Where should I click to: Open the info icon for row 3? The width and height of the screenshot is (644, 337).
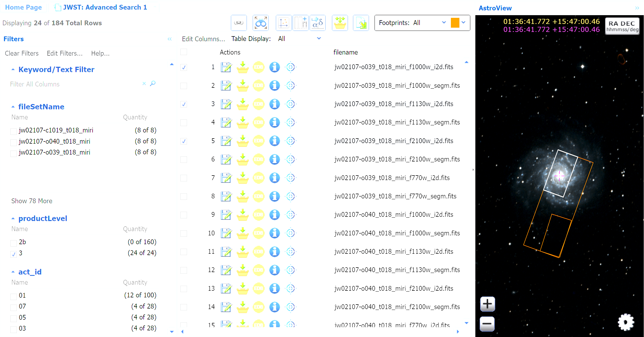tap(274, 104)
